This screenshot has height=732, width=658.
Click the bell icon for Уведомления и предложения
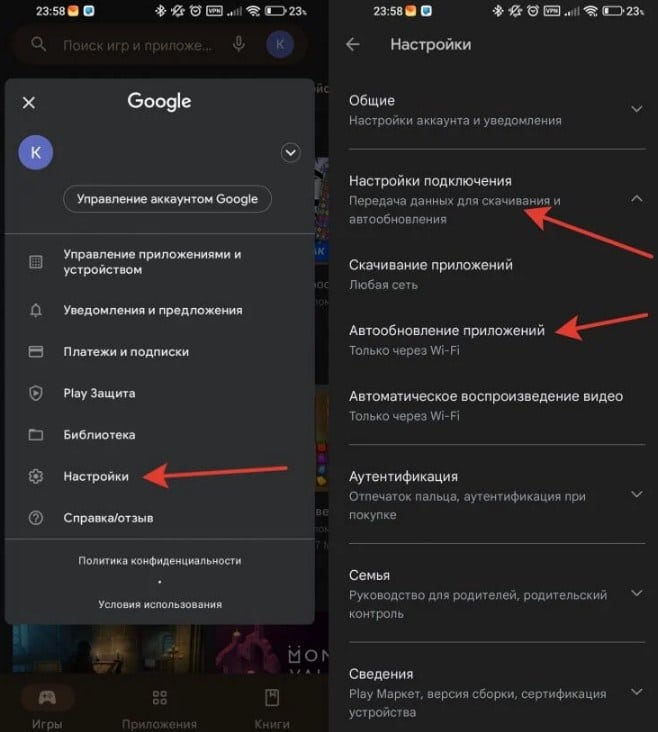click(36, 310)
